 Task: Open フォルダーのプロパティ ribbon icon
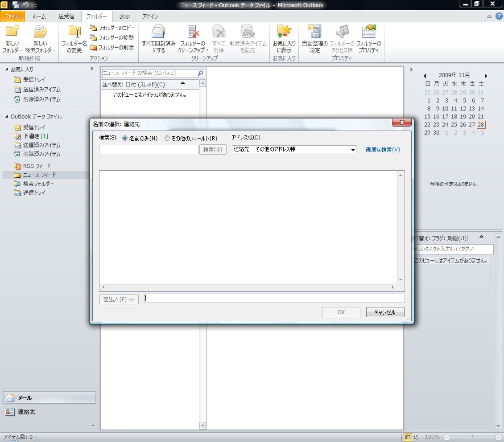pos(369,32)
